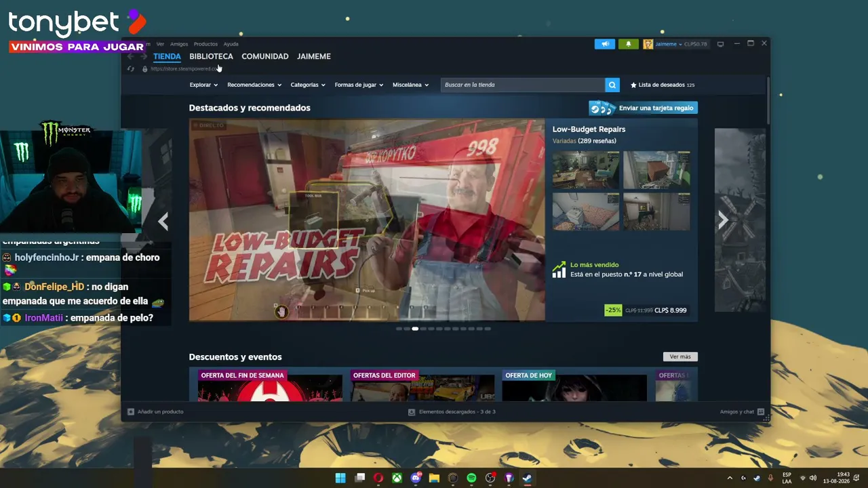
Task: Click the downloads icon in the bottom bar
Action: click(x=412, y=411)
